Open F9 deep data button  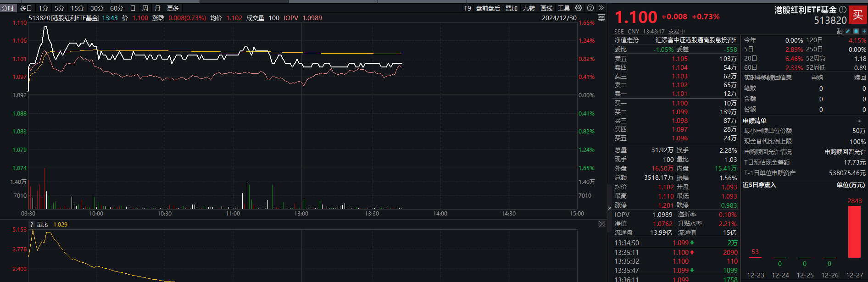click(467, 8)
